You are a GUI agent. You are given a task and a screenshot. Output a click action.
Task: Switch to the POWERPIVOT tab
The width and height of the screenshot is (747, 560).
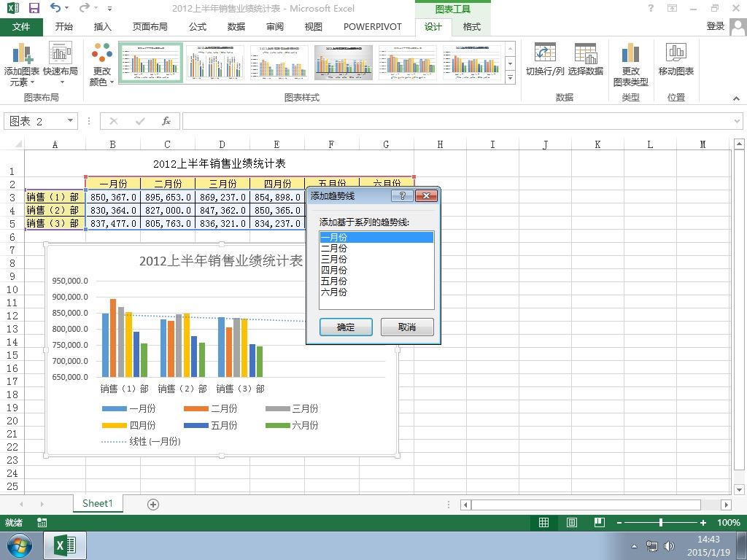(373, 27)
